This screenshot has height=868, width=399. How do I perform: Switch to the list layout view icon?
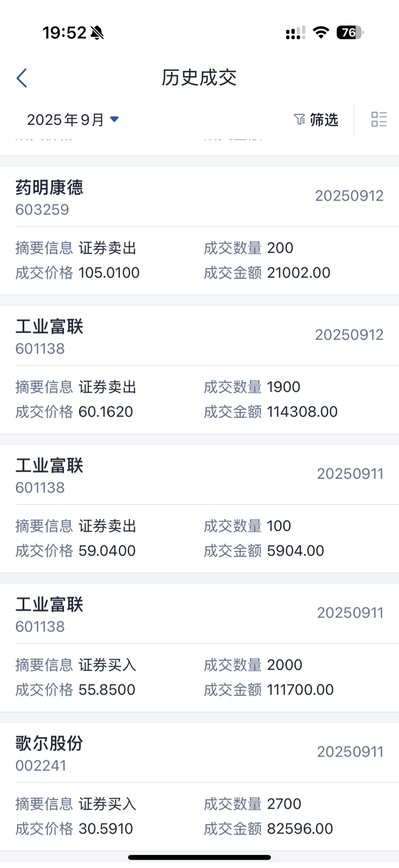click(379, 120)
